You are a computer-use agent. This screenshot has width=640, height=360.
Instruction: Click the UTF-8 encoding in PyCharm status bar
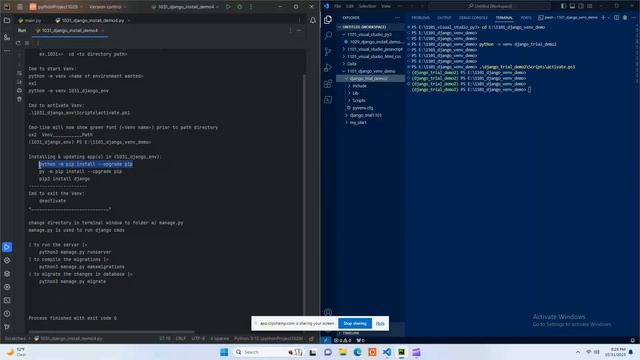coord(198,338)
